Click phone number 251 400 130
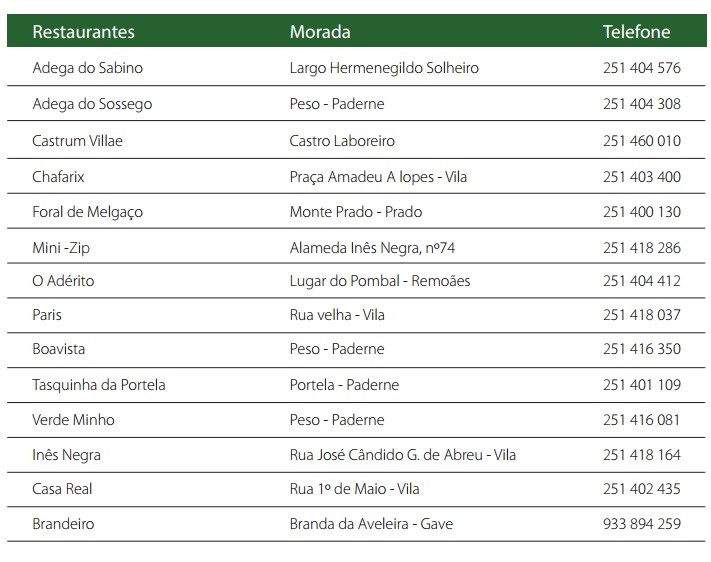Image resolution: width=711 pixels, height=562 pixels. point(642,212)
